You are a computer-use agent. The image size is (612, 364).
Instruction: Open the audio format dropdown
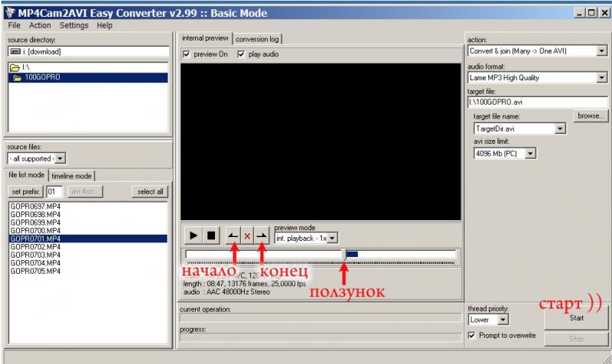[601, 78]
